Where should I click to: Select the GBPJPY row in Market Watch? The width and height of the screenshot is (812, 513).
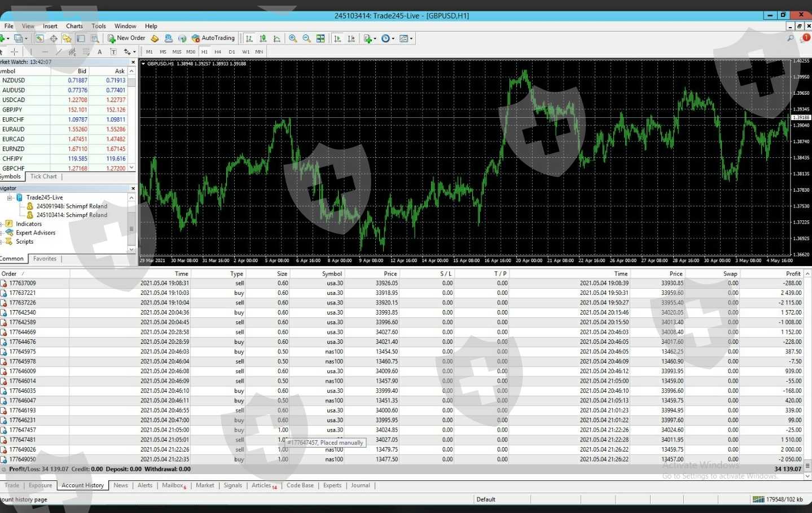click(x=12, y=110)
